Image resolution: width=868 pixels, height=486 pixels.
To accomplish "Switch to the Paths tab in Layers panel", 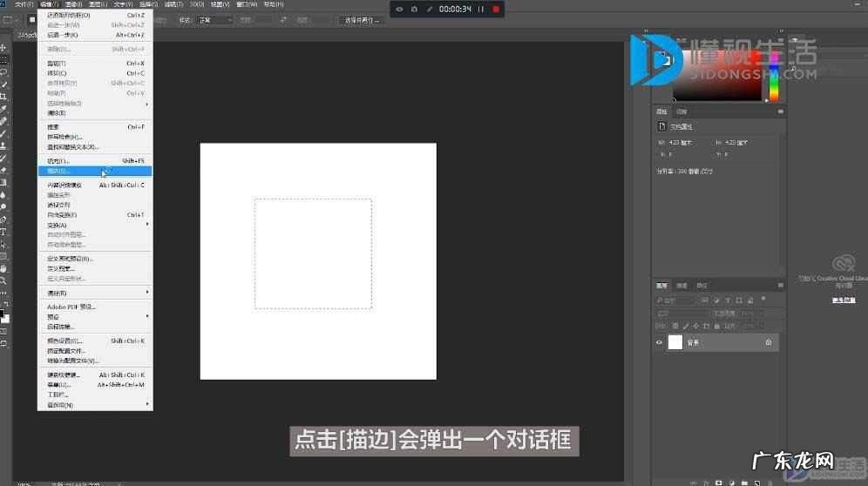I will click(702, 286).
